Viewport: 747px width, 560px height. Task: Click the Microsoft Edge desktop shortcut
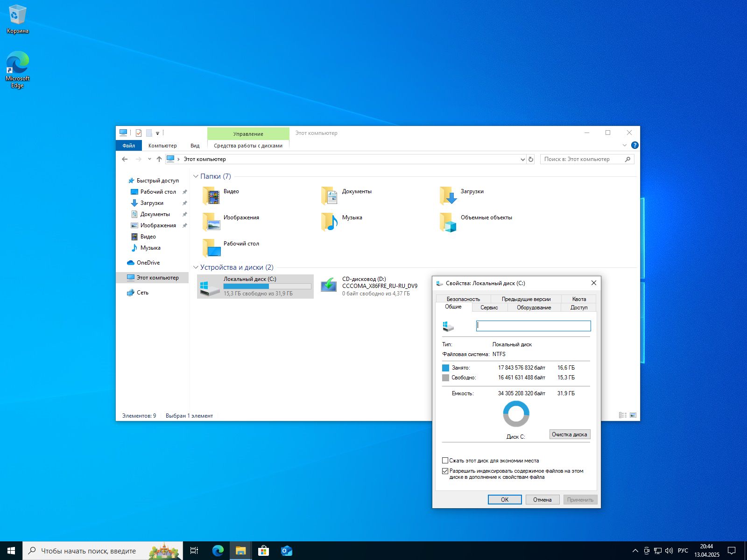(17, 69)
